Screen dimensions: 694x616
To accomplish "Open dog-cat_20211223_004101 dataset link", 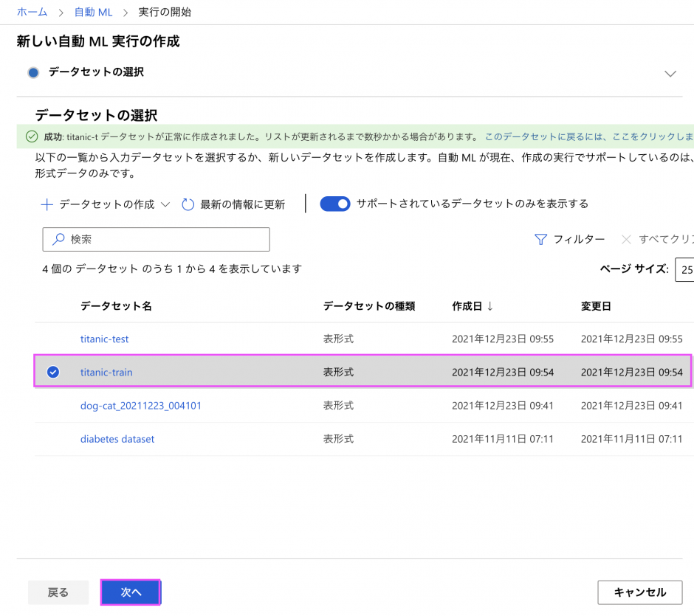I will 141,406.
